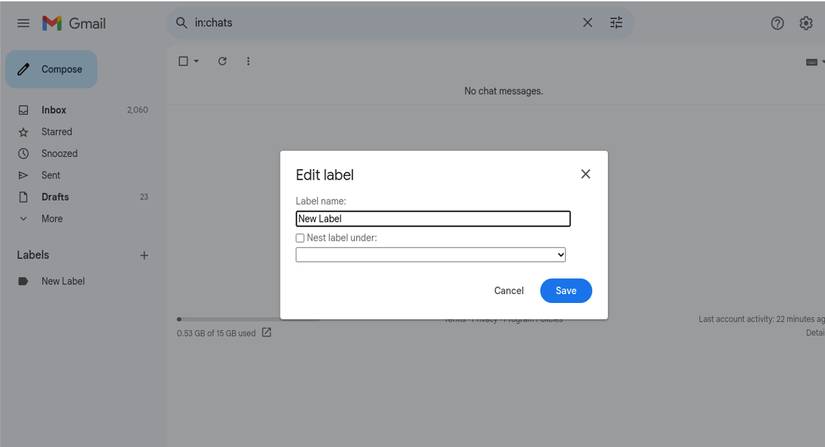825x447 pixels.
Task: Go to the Inbox folder
Action: [54, 110]
